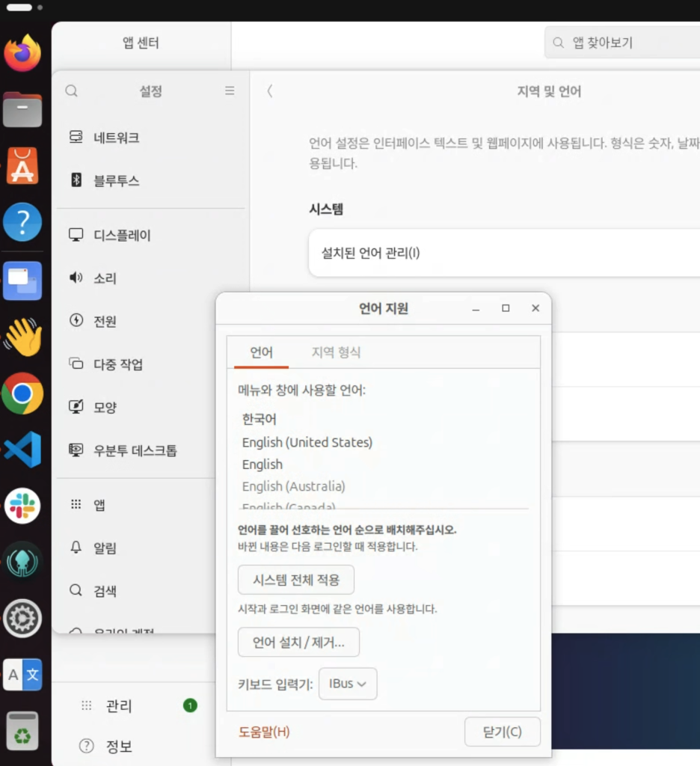This screenshot has width=700, height=766.
Task: Open 블루투스 settings
Action: coord(151,181)
